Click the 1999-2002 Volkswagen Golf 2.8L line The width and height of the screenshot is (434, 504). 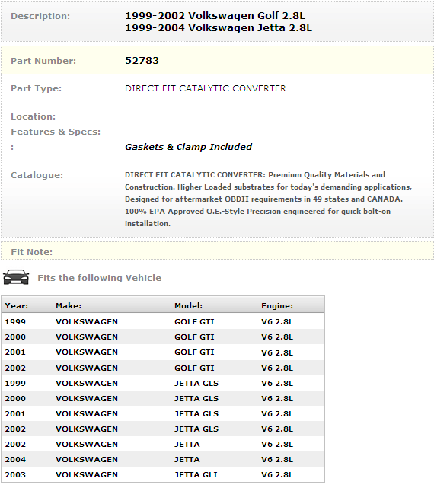[x=215, y=16]
